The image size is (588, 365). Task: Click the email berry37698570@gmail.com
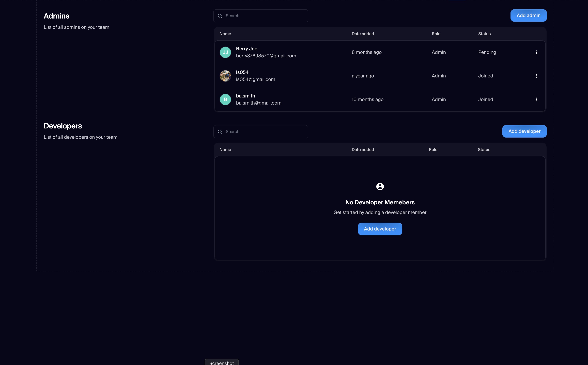266,56
